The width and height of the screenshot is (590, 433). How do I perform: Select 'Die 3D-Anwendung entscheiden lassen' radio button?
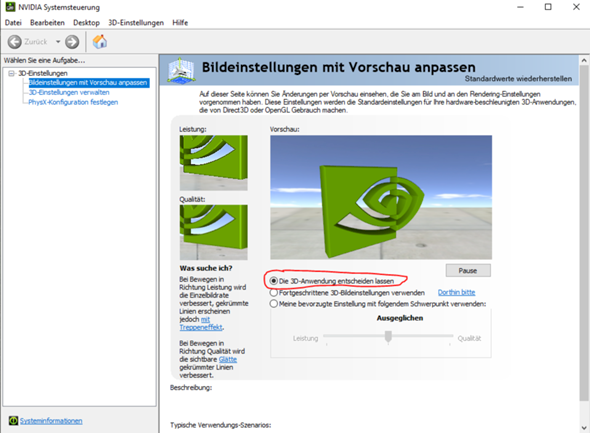coord(274,281)
